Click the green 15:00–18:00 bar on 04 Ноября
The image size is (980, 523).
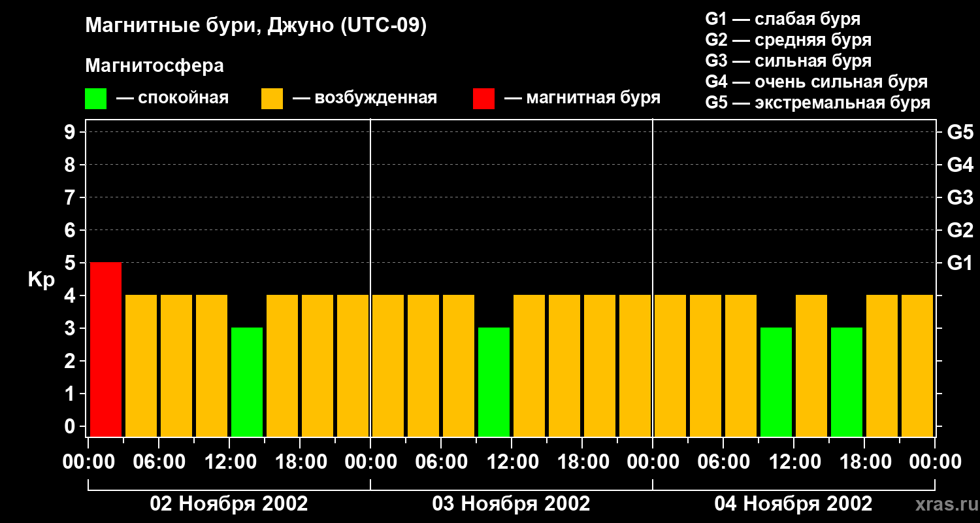[847, 382]
